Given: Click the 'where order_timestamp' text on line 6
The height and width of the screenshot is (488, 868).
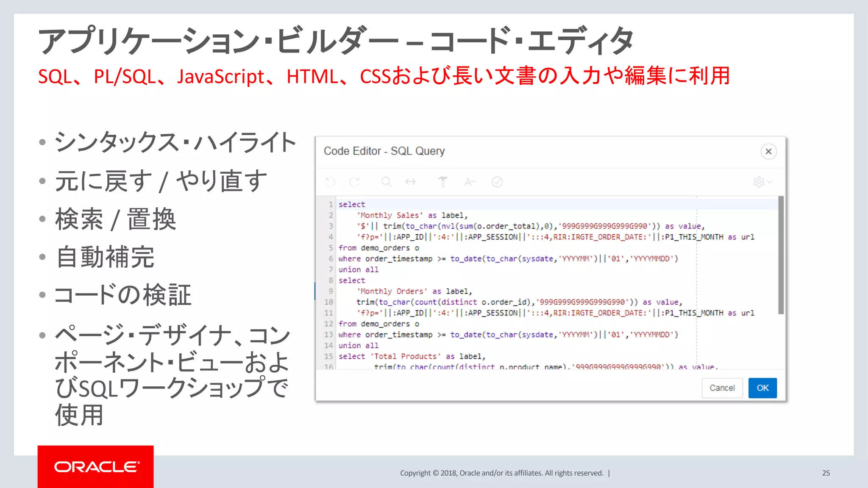Looking at the screenshot, I should 386,259.
